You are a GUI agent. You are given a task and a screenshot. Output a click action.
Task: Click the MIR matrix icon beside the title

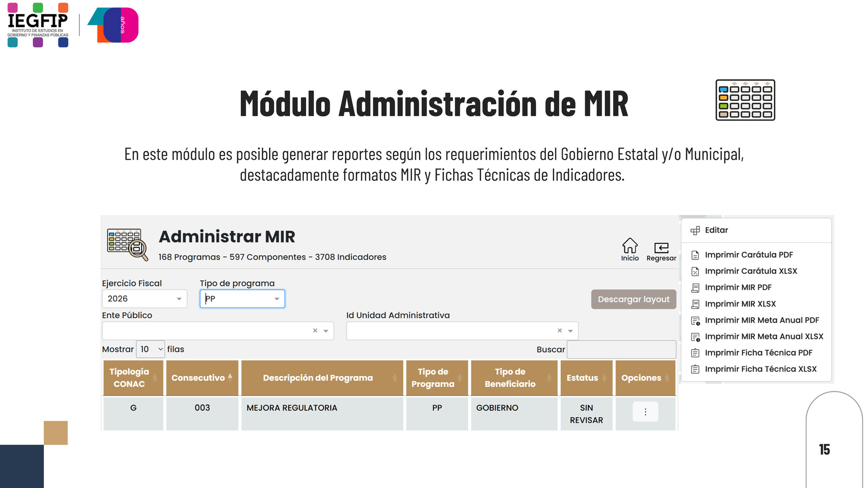[x=745, y=100]
